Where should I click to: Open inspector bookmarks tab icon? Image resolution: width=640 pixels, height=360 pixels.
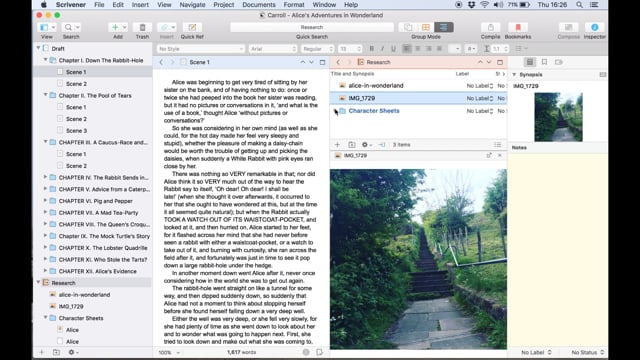(x=544, y=62)
